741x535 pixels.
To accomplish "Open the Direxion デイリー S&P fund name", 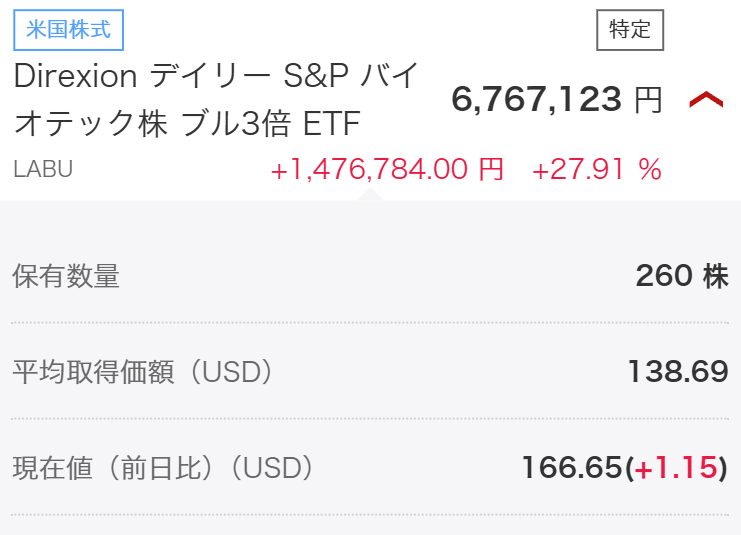I will pyautogui.click(x=215, y=77).
